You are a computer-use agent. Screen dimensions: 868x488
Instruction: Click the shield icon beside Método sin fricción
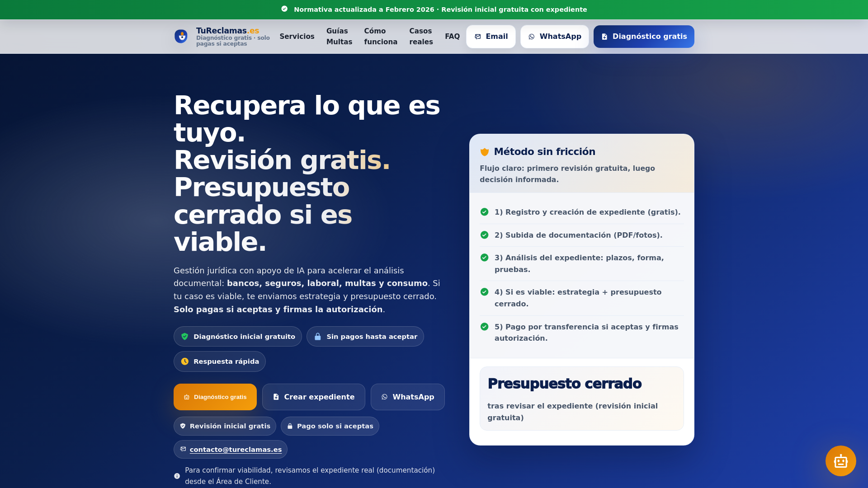tap(485, 152)
